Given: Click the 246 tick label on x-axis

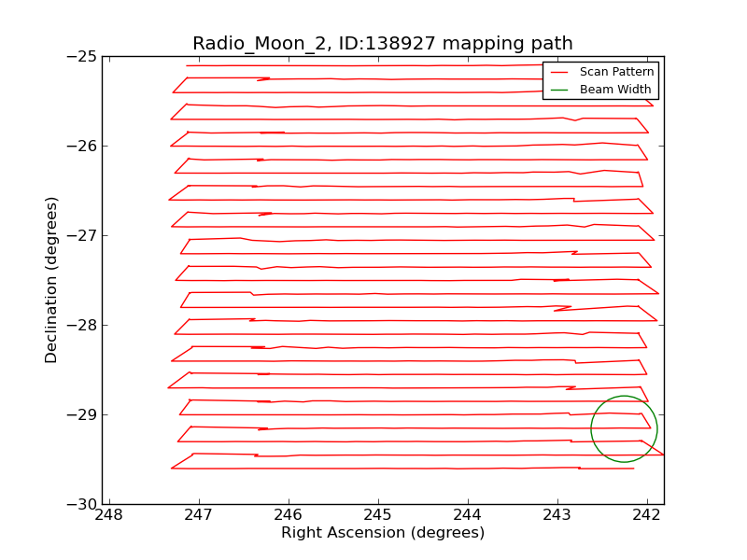Looking at the screenshot, I should click(289, 515).
